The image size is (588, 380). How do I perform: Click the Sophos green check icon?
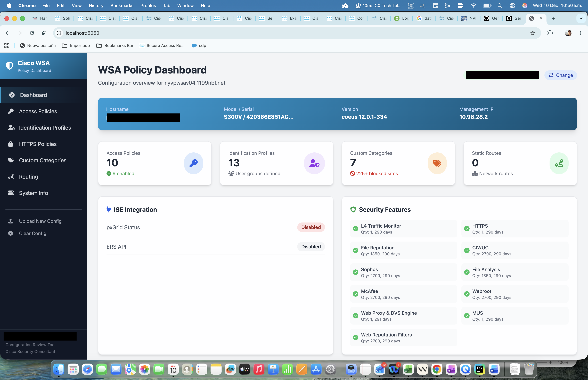(355, 272)
